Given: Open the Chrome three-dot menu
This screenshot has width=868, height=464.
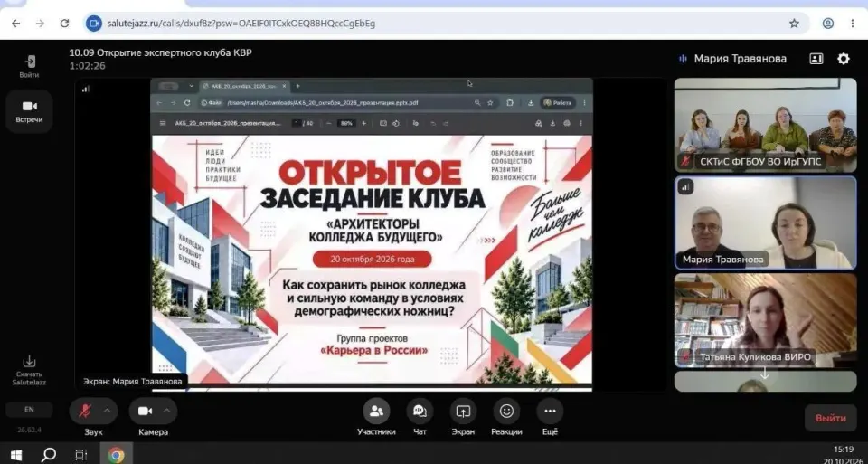Looking at the screenshot, I should 853,24.
